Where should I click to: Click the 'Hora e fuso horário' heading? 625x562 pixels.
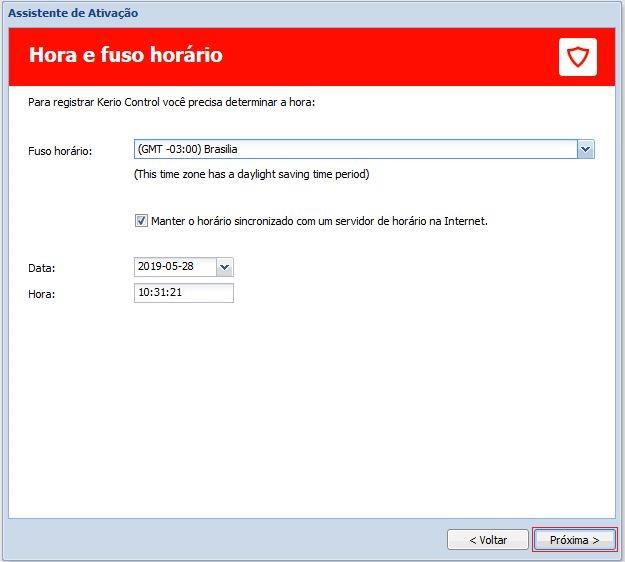[126, 55]
